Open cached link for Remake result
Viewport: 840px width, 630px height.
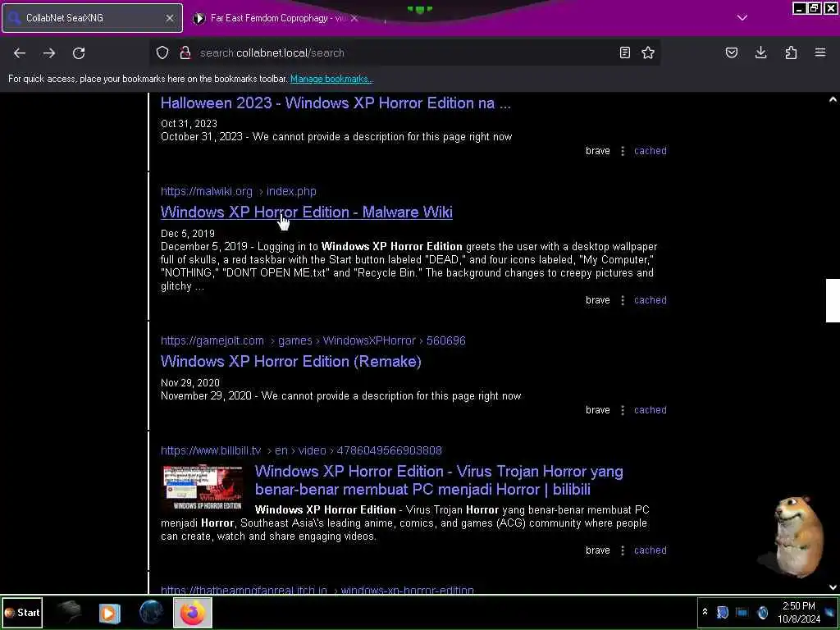pyautogui.click(x=651, y=410)
